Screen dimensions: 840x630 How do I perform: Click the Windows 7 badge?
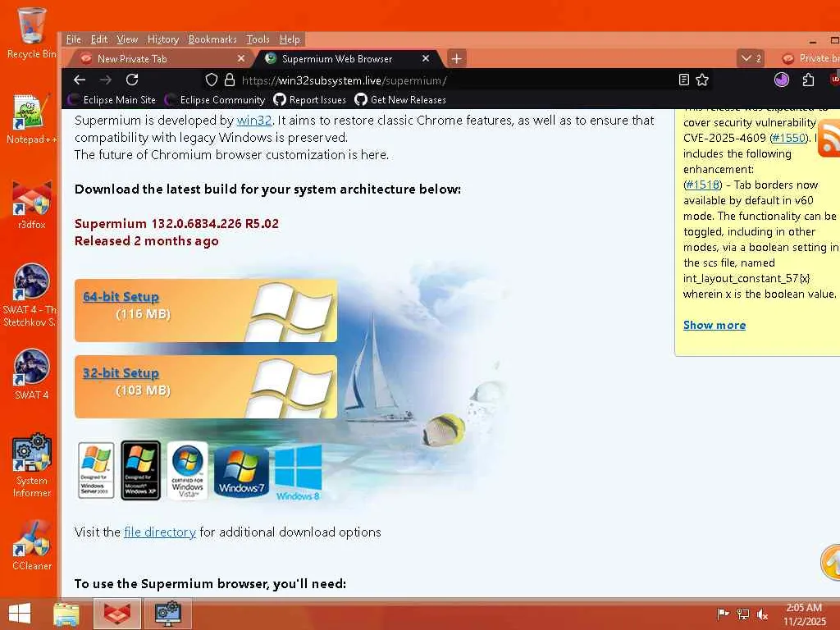242,472
